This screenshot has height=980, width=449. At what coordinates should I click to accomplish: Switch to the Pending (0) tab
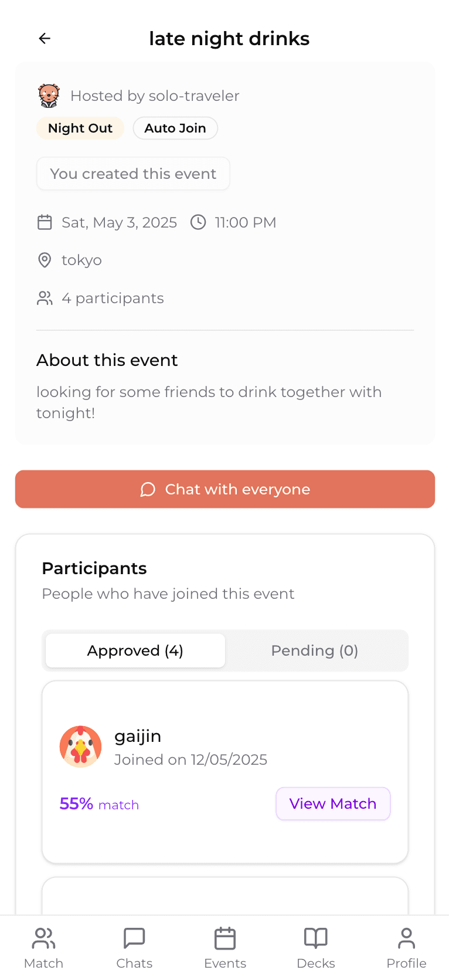(315, 650)
